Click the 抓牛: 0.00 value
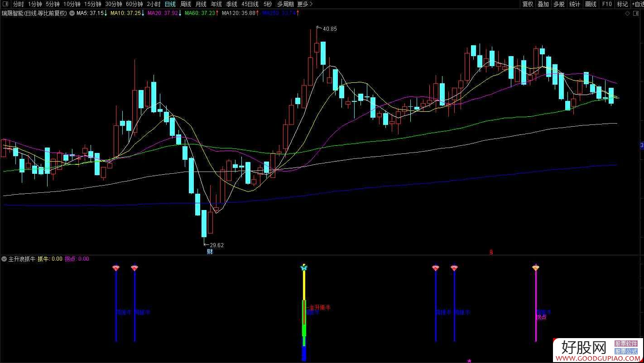Viewport: 644px width, 363px height. click(50, 259)
